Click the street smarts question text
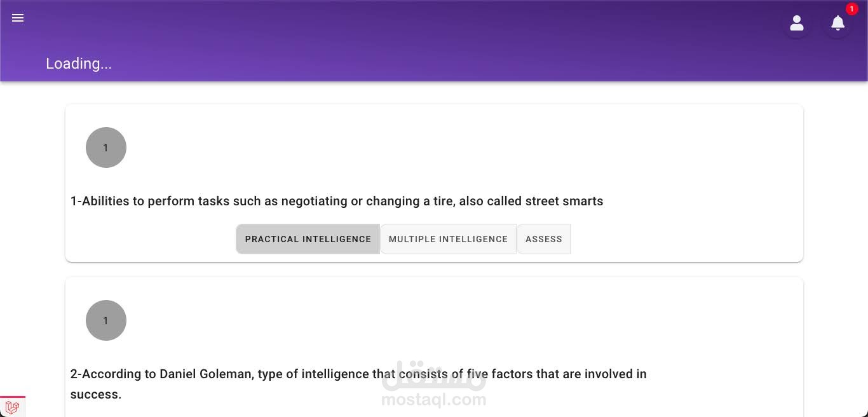The height and width of the screenshot is (417, 868). click(337, 201)
